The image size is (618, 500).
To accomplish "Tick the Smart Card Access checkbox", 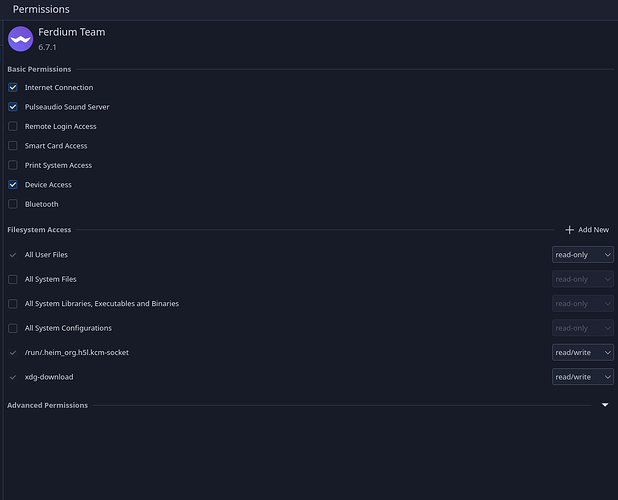I will pos(13,146).
